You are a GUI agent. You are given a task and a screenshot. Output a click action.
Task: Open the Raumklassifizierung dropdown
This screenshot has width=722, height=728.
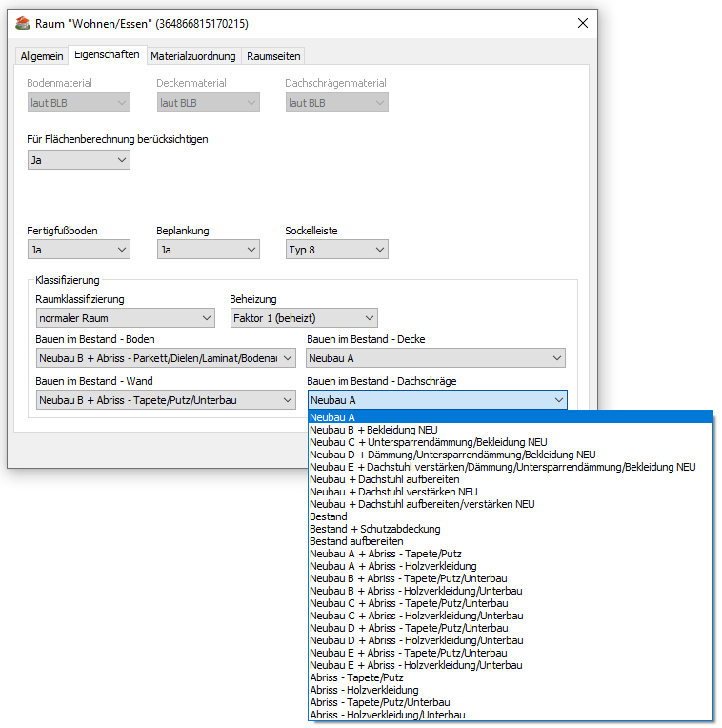[126, 318]
